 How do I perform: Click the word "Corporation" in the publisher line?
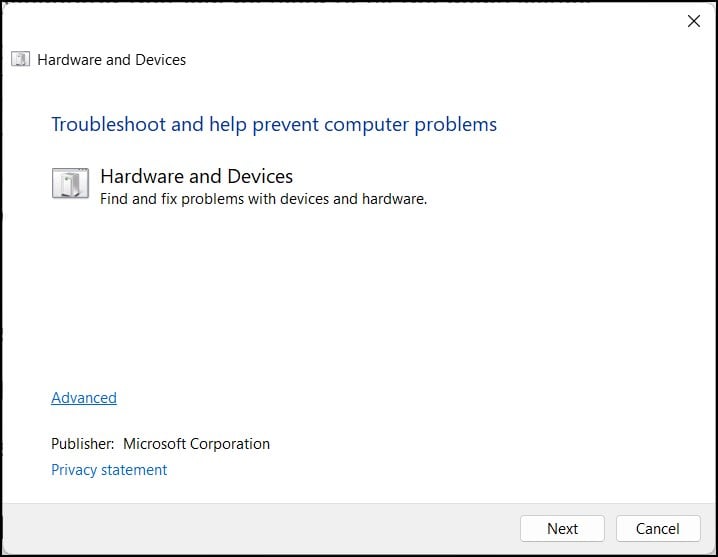point(230,444)
